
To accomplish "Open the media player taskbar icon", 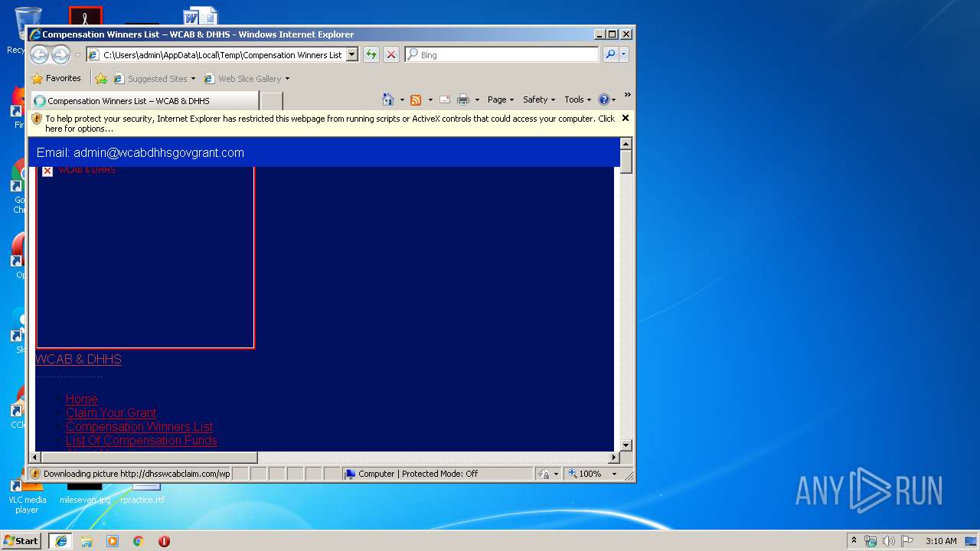I will (x=113, y=541).
